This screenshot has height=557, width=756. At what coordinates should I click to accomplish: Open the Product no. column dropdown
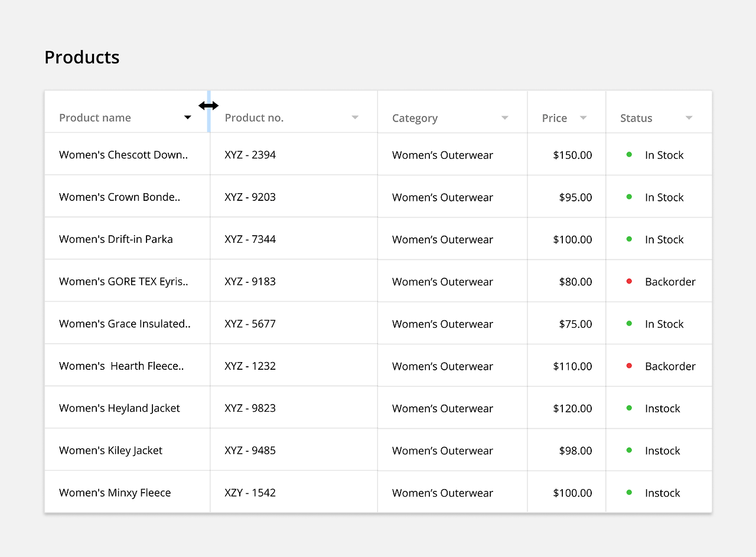pos(355,118)
